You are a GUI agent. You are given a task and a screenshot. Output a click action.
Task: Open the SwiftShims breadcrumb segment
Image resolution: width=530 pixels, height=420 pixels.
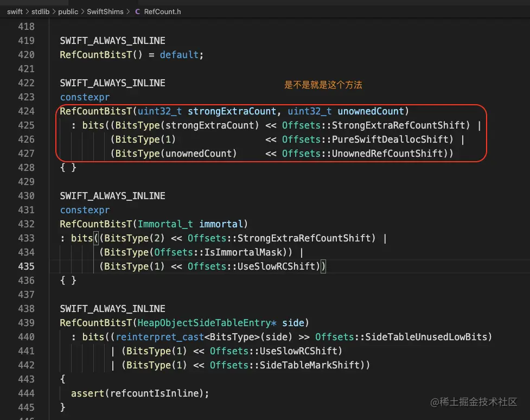point(105,11)
